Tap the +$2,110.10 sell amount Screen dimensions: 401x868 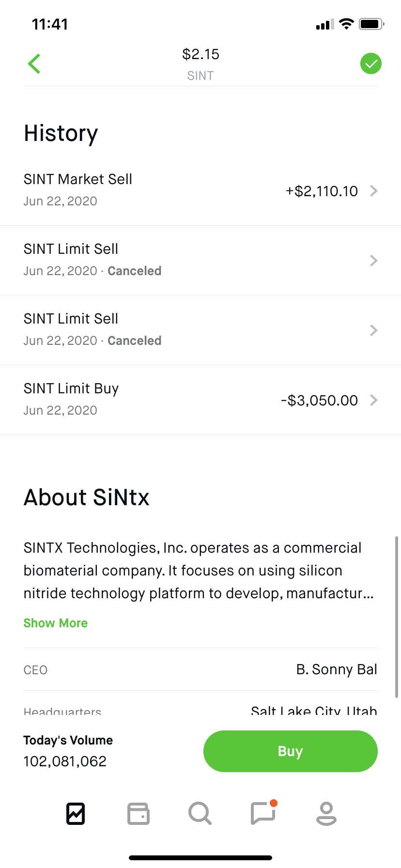coord(322,191)
